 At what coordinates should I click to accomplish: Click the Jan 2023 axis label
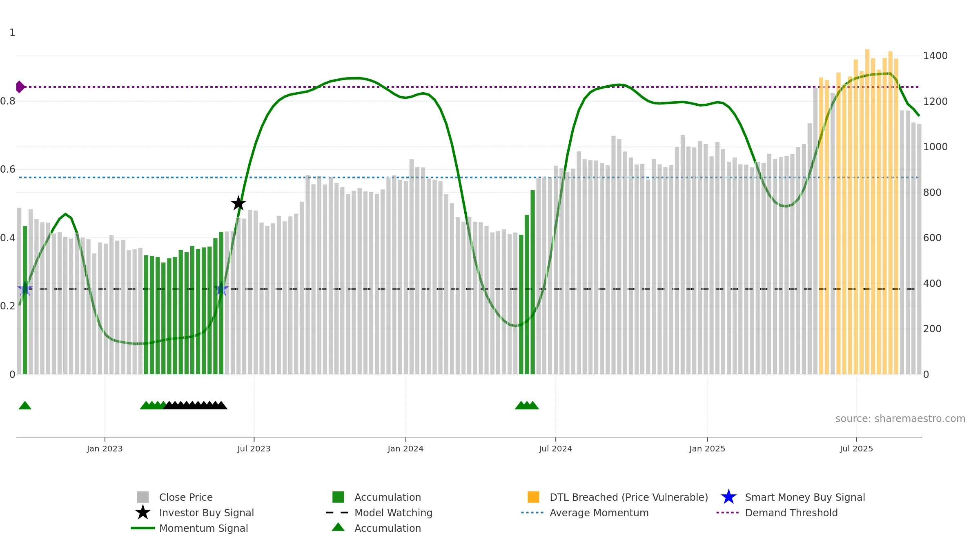pyautogui.click(x=105, y=449)
